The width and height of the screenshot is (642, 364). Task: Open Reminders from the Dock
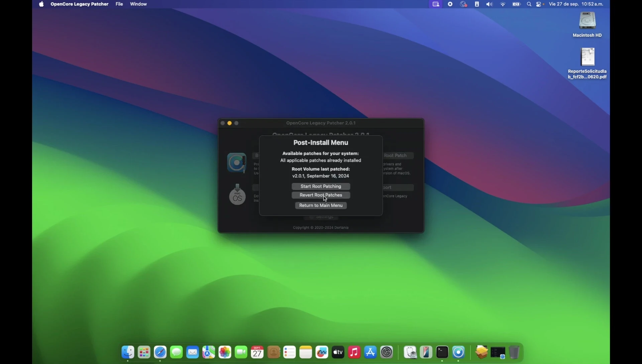tap(290, 352)
